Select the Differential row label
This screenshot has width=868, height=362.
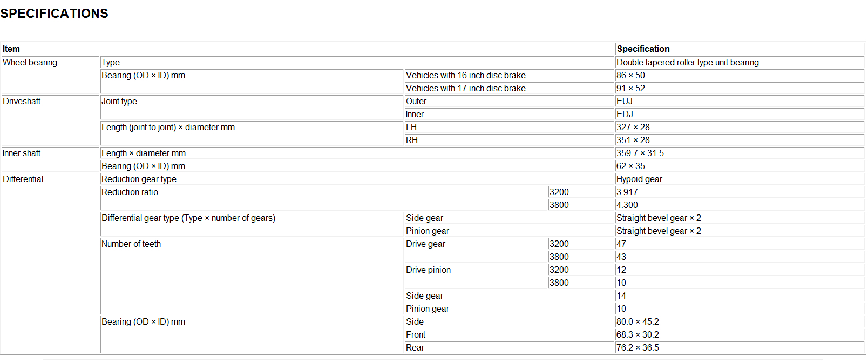pos(23,179)
